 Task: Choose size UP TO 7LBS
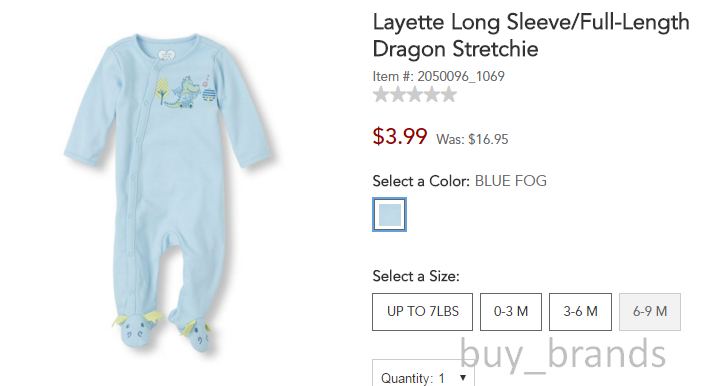[422, 312]
